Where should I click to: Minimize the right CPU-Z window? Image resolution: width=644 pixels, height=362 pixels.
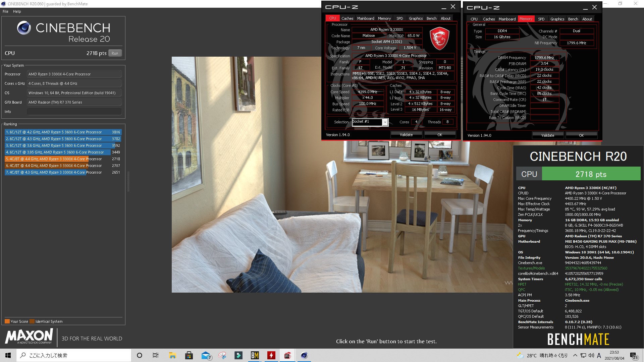click(x=585, y=8)
